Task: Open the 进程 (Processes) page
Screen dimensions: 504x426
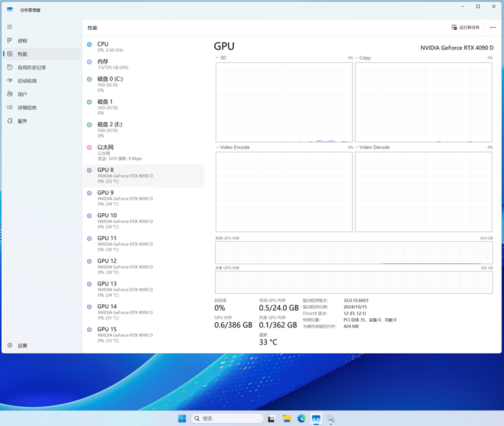Action: [41, 41]
